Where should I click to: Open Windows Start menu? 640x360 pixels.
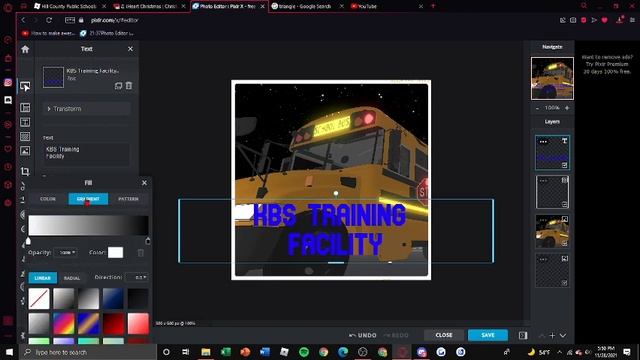[x=9, y=352]
